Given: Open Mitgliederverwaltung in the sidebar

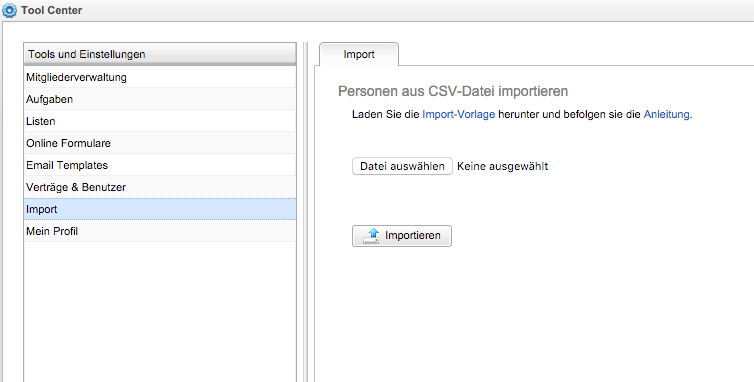Looking at the screenshot, I should (160, 77).
